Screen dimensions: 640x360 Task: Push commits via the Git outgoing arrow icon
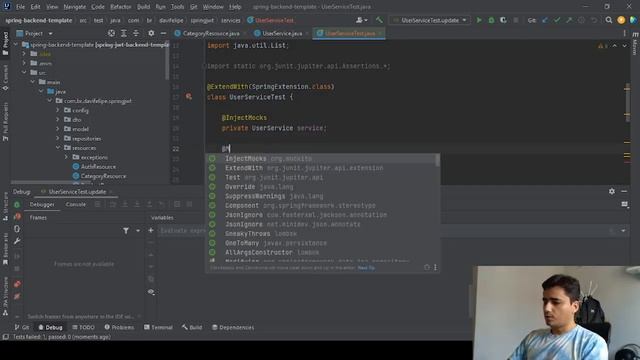point(569,20)
